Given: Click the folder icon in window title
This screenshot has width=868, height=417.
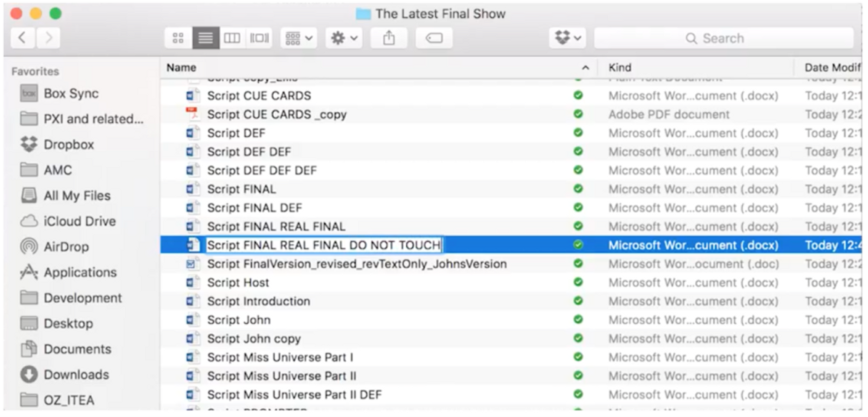Looking at the screenshot, I should coord(363,14).
